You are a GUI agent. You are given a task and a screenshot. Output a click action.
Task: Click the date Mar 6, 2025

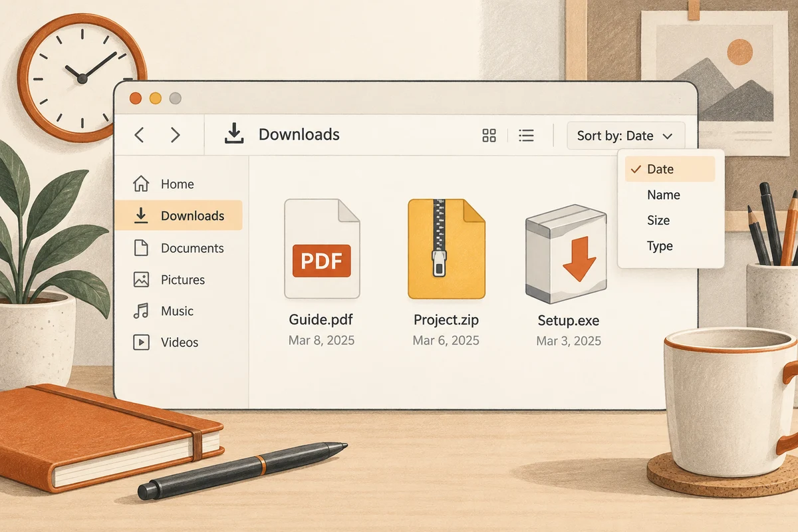[446, 340]
